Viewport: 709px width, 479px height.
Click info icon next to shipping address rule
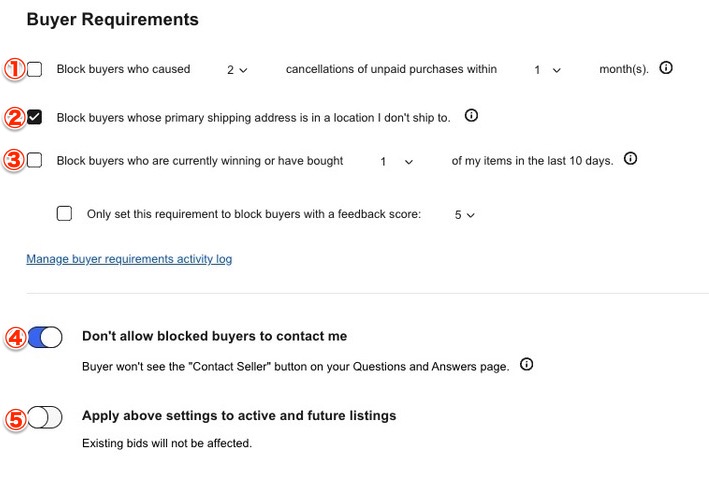click(x=472, y=116)
